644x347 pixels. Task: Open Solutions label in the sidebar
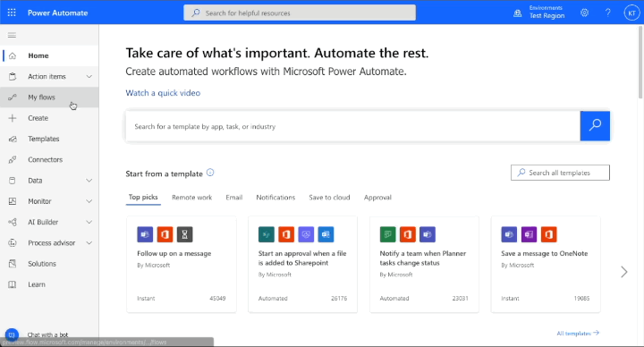click(x=42, y=264)
